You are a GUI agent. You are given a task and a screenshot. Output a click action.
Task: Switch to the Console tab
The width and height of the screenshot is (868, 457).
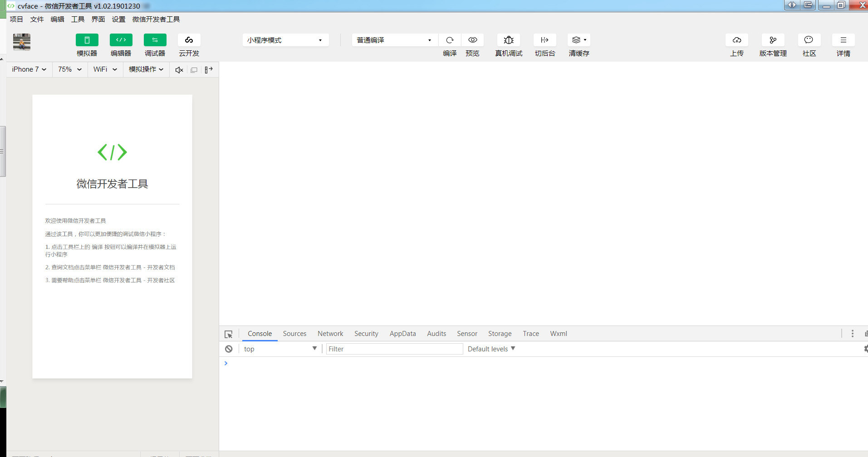pos(260,334)
